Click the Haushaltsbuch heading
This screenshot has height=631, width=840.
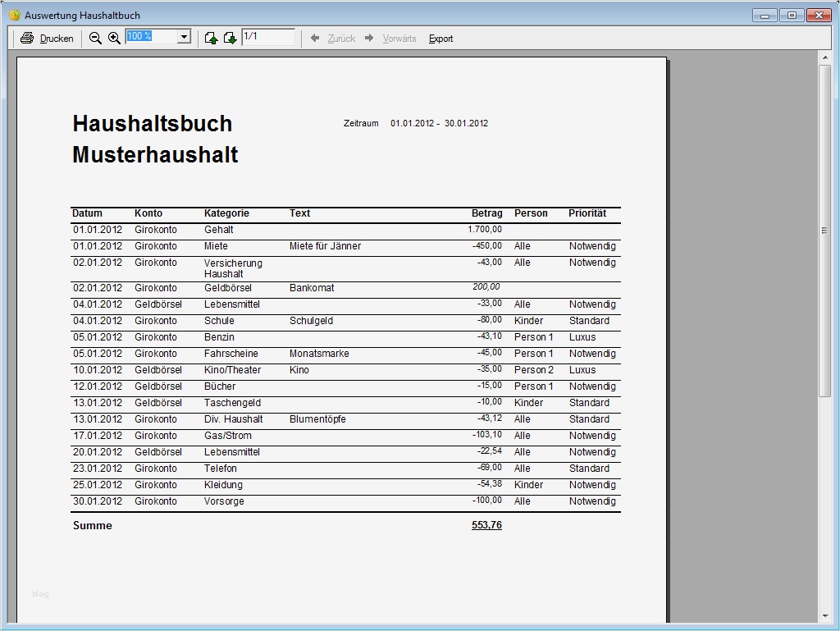pos(152,124)
